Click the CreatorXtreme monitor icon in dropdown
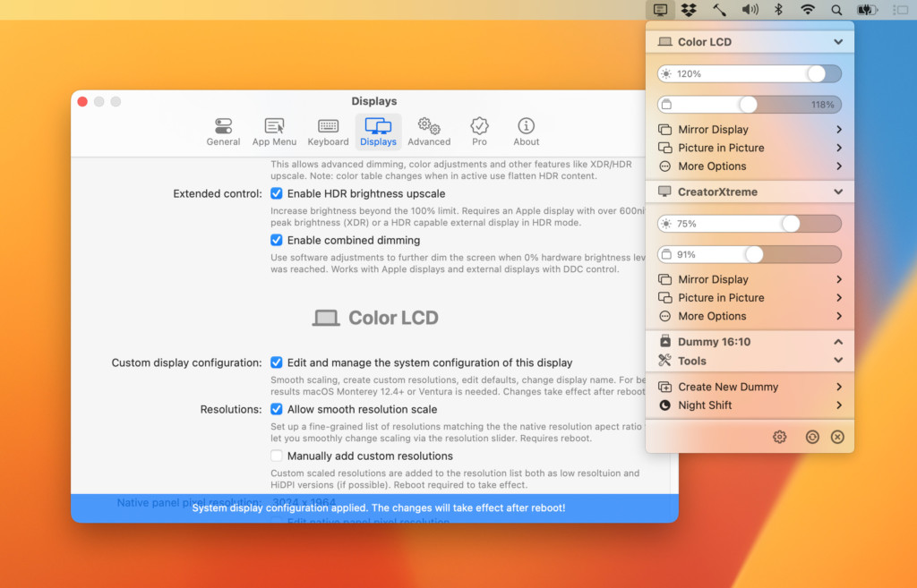 tap(665, 192)
